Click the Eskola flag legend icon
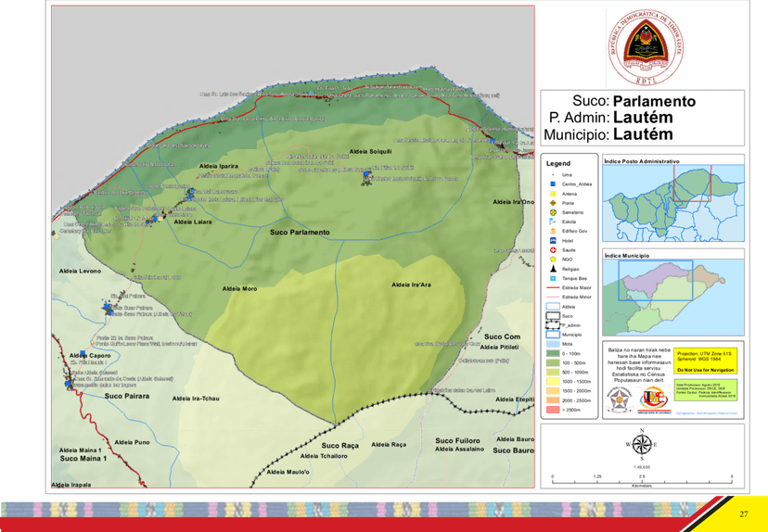 (553, 222)
